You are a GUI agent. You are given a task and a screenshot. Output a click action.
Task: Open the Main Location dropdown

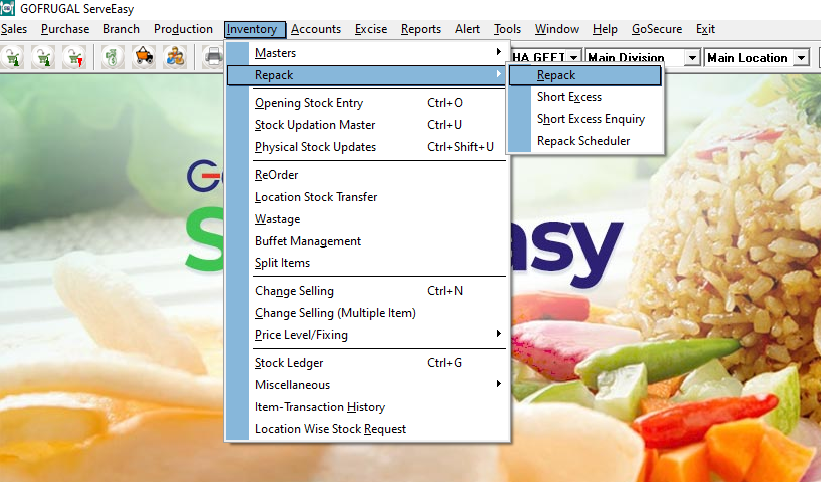(801, 58)
